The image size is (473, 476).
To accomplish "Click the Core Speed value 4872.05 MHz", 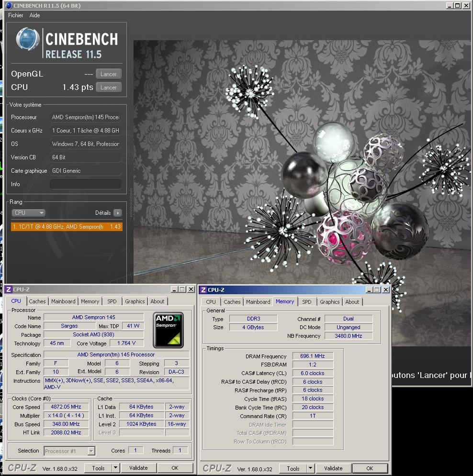I will pos(66,407).
